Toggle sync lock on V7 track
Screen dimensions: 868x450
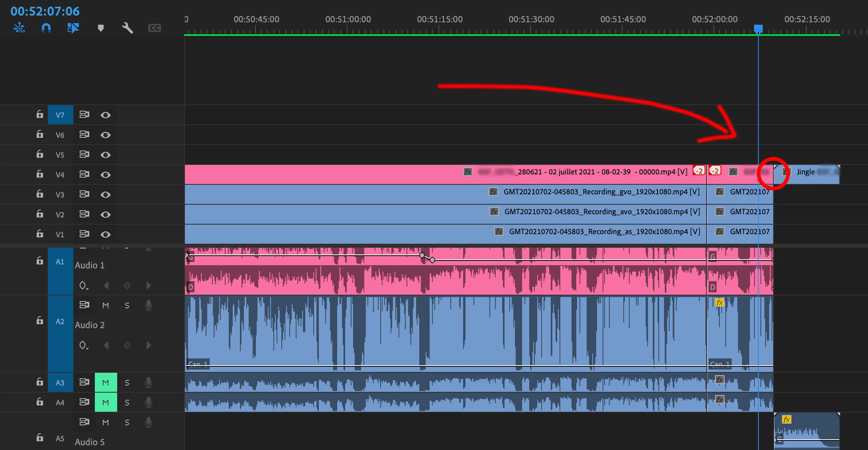pos(84,115)
